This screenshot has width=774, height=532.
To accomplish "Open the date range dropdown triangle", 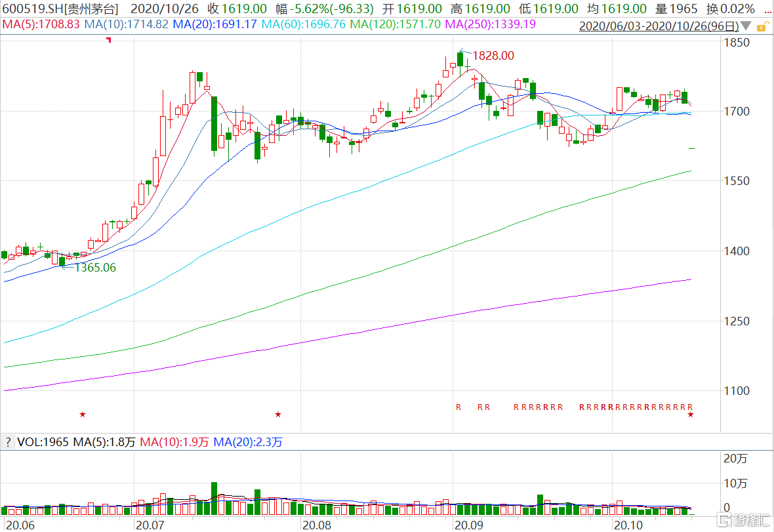I will [746, 26].
